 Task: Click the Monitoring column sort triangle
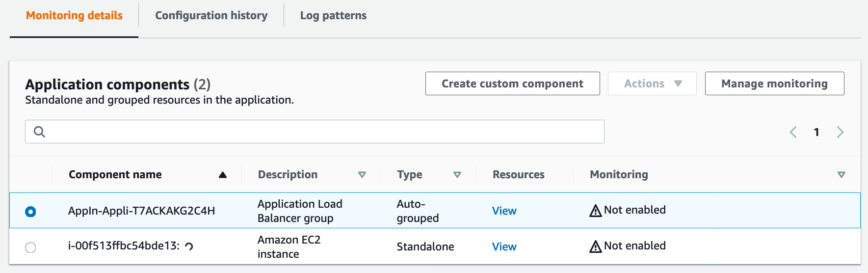(x=841, y=175)
